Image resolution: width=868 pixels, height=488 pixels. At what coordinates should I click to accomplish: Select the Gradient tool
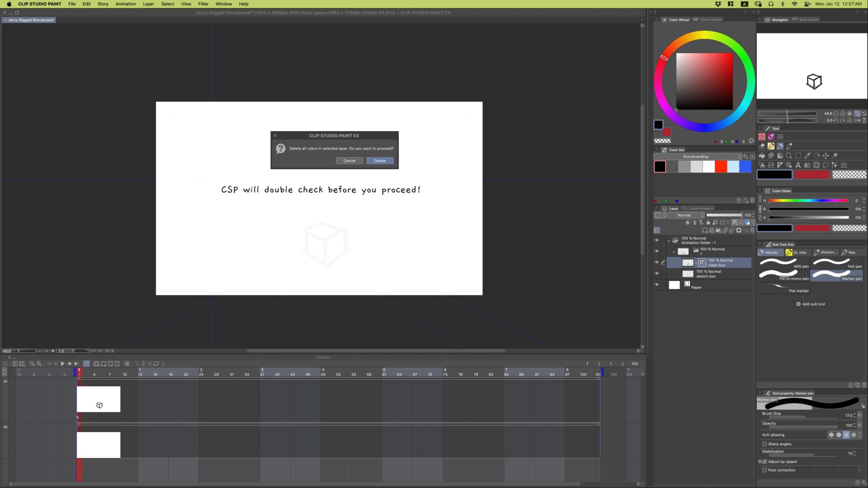click(780, 155)
